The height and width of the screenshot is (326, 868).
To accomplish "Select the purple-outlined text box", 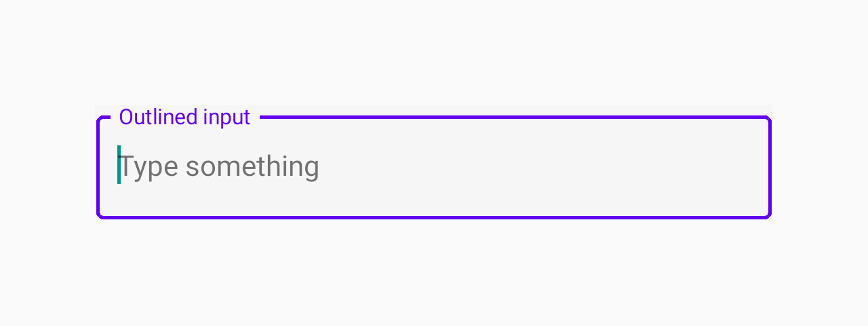I will 434,167.
